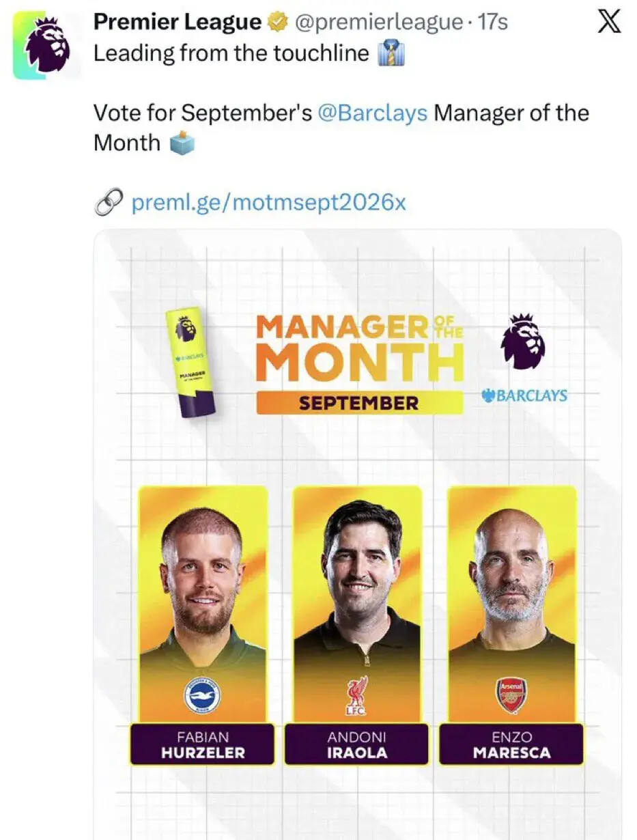This screenshot has height=840, width=637.
Task: Open the @premierleague handle
Action: [378, 23]
